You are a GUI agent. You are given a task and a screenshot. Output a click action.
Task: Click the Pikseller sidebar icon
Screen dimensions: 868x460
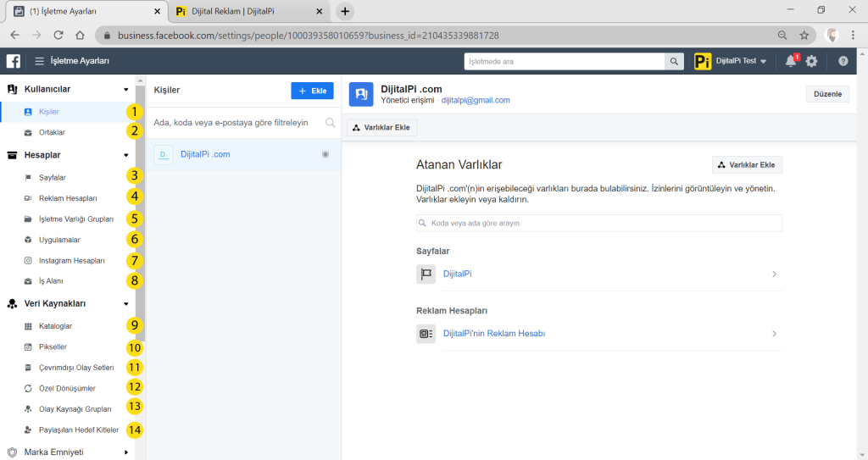point(28,347)
